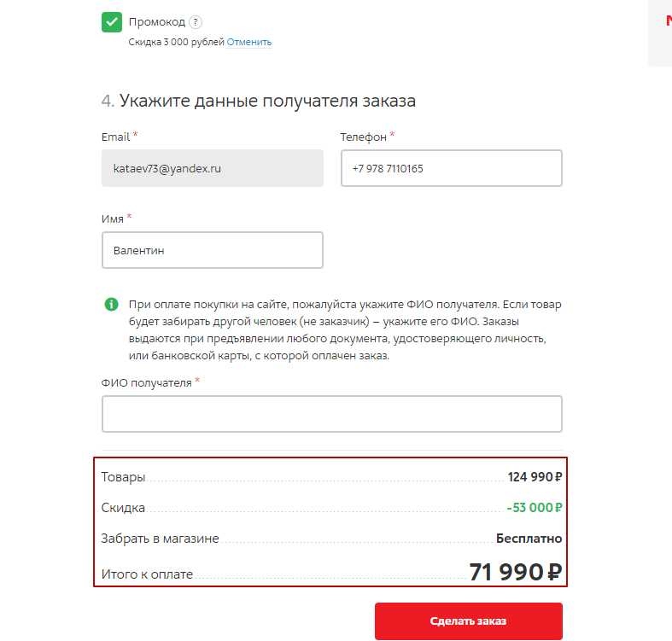Click the Отменить link to cancel the promo discount
Image resolution: width=672 pixels, height=641 pixels.
[248, 42]
